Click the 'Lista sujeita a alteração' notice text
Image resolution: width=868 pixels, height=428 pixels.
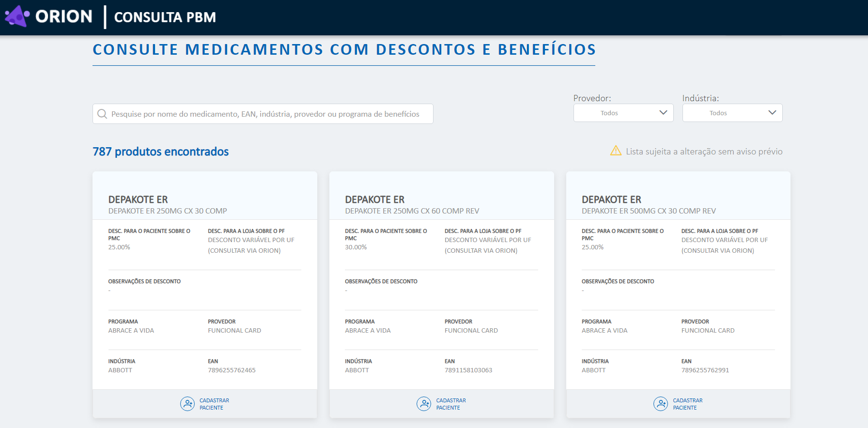tap(704, 152)
